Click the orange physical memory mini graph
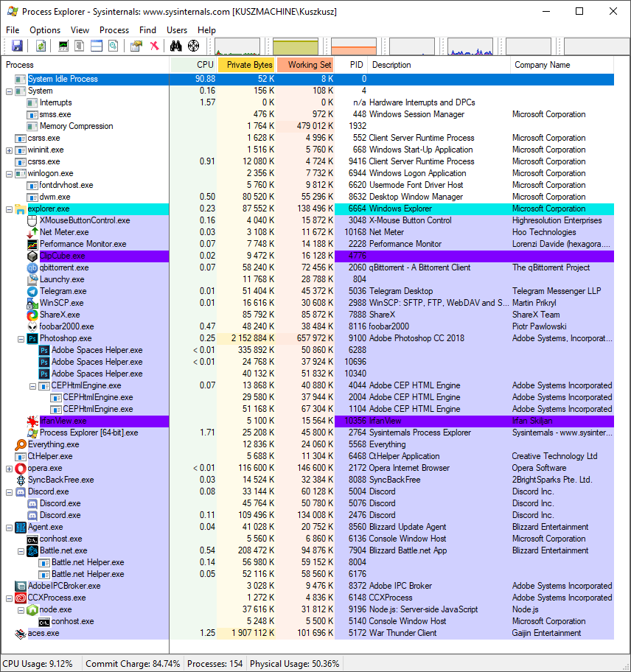Screen dimensions: 631x672 click(354, 46)
